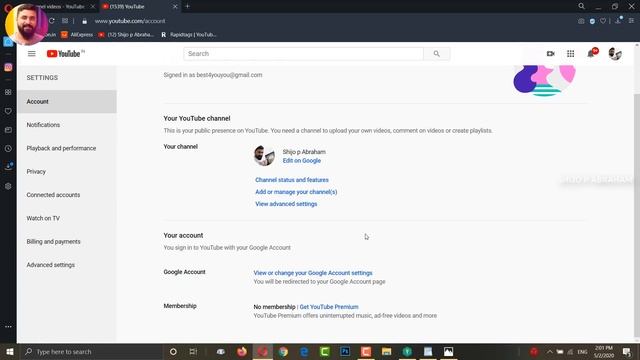Click the YouTube logo
The height and width of the screenshot is (360, 640).
click(65, 53)
